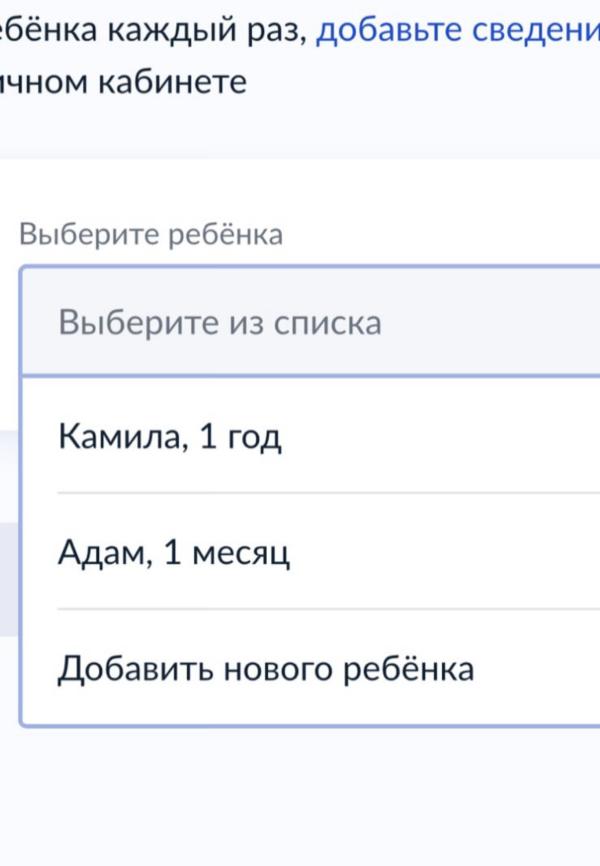The width and height of the screenshot is (600, 866).
Task: Pick the one-month-old child Адам
Action: pos(174,552)
